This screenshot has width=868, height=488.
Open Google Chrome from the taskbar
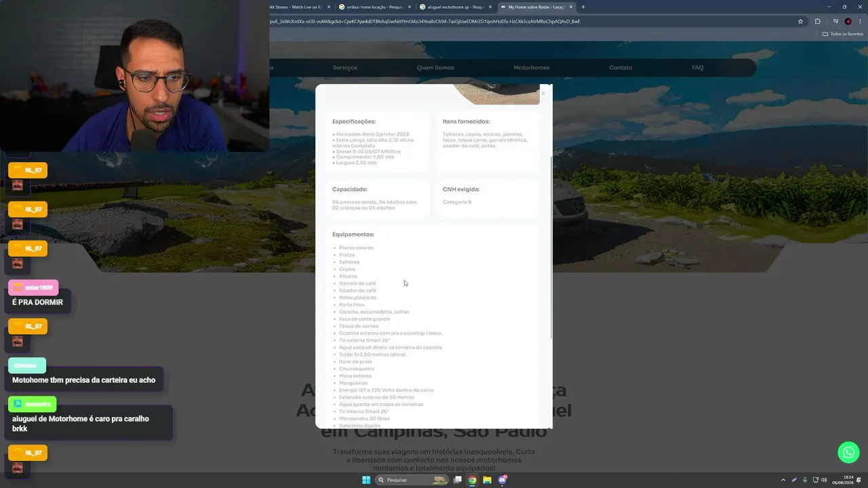pyautogui.click(x=472, y=480)
